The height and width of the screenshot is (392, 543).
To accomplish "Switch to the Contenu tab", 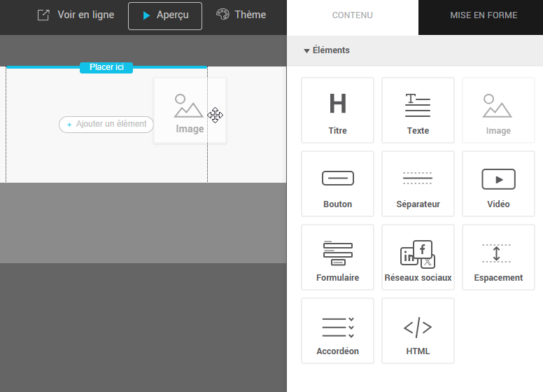I will (x=352, y=15).
